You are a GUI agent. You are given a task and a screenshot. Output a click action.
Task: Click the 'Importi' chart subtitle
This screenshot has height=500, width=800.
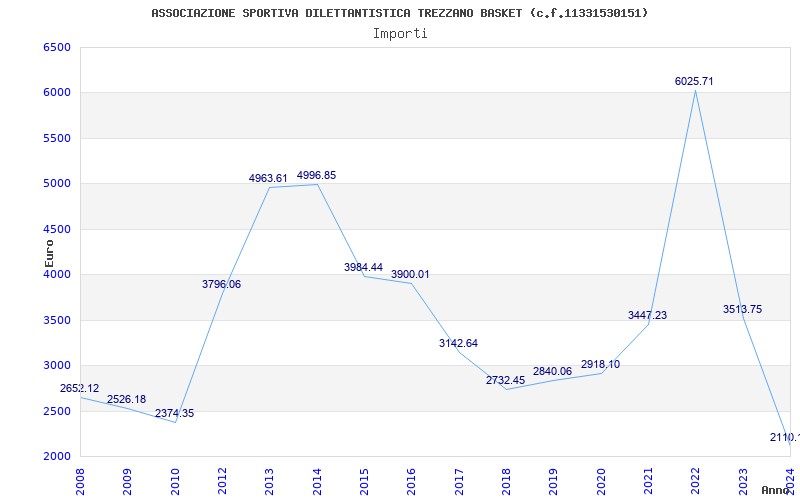400,34
